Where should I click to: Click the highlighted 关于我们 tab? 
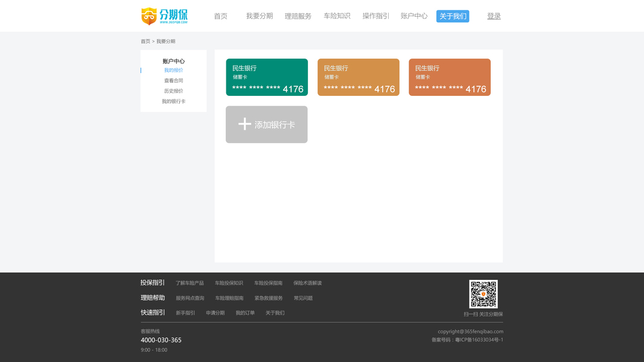point(453,16)
